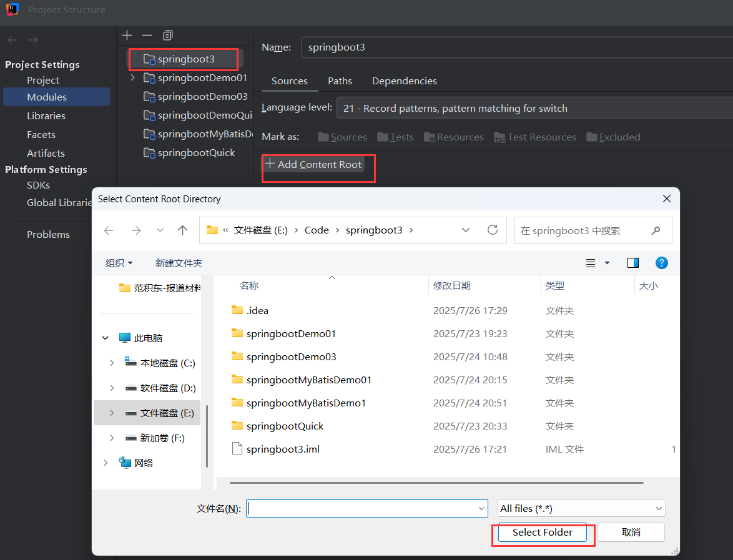Viewport: 733px width, 560px height.
Task: Open Modules settings page
Action: pyautogui.click(x=57, y=97)
